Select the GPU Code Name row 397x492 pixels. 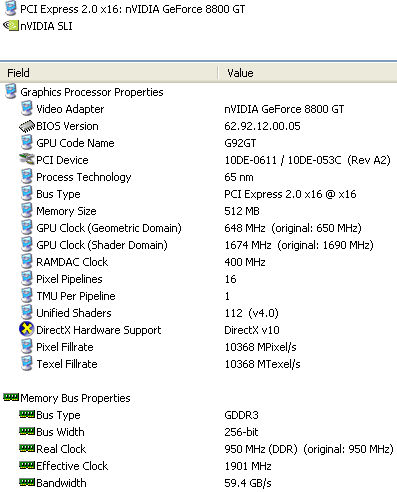coord(198,143)
